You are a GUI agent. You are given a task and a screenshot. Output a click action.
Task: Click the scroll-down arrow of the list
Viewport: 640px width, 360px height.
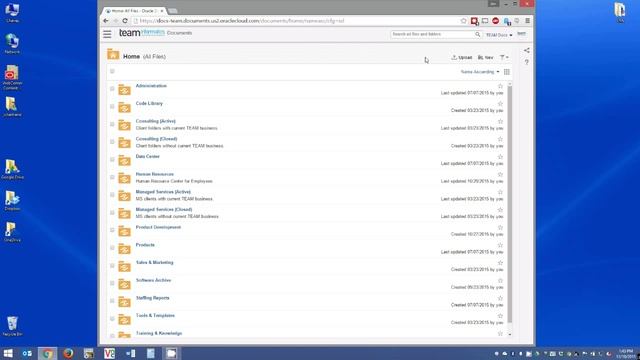coord(510,334)
